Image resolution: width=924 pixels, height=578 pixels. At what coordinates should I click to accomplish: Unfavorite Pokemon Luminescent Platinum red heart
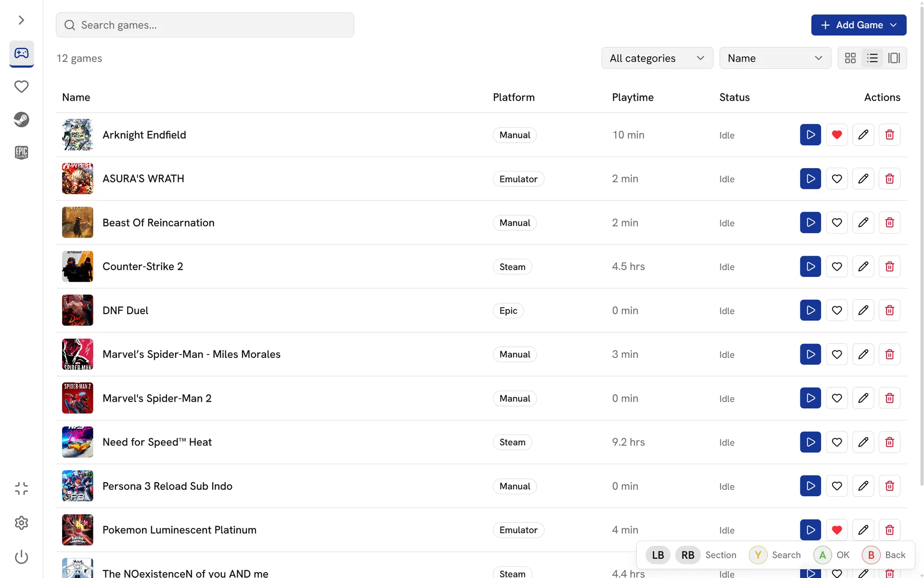pyautogui.click(x=837, y=530)
